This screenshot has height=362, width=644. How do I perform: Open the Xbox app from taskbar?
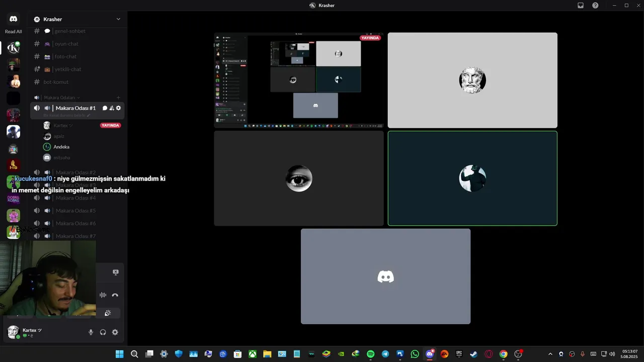[252, 354]
